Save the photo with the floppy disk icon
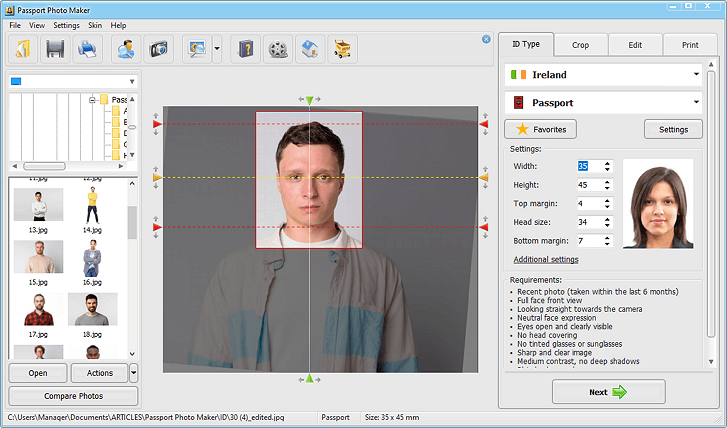Viewport: 727px width, 428px height. pos(55,49)
